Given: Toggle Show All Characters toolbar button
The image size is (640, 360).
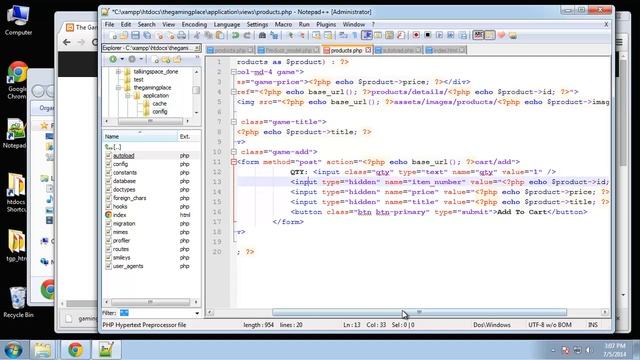Looking at the screenshot, I should point(354,36).
